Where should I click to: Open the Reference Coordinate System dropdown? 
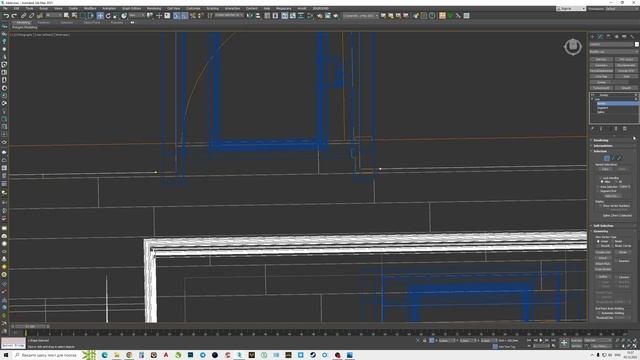[x=137, y=16]
